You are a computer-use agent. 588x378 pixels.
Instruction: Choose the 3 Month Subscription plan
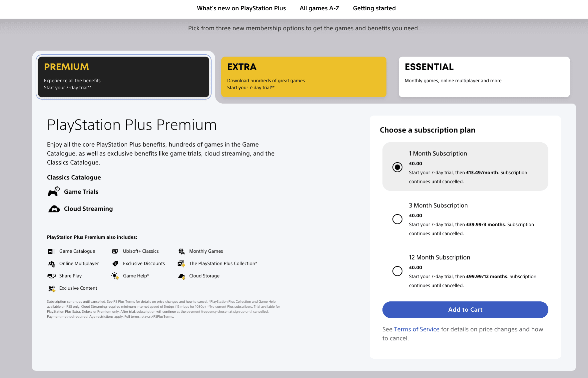pos(397,219)
